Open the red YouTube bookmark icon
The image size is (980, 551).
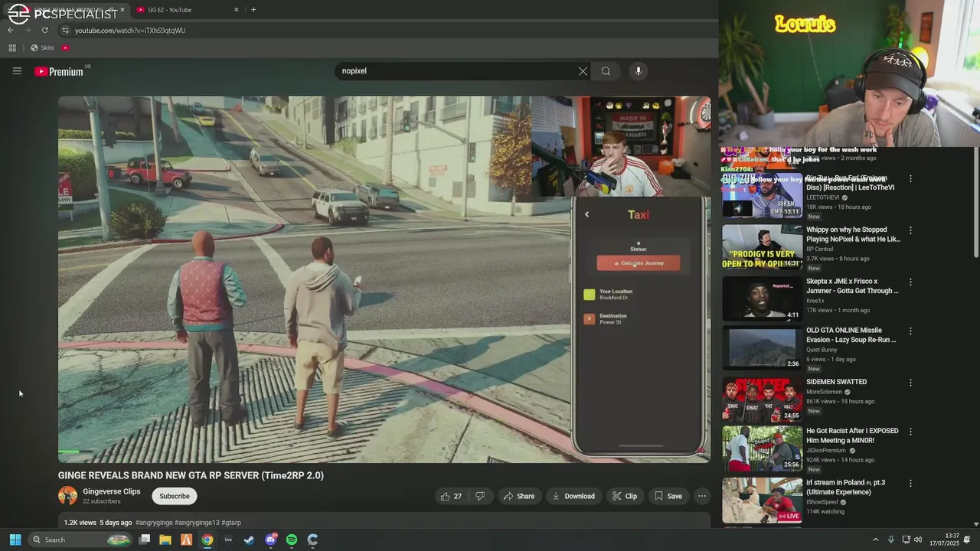pyautogui.click(x=66, y=47)
